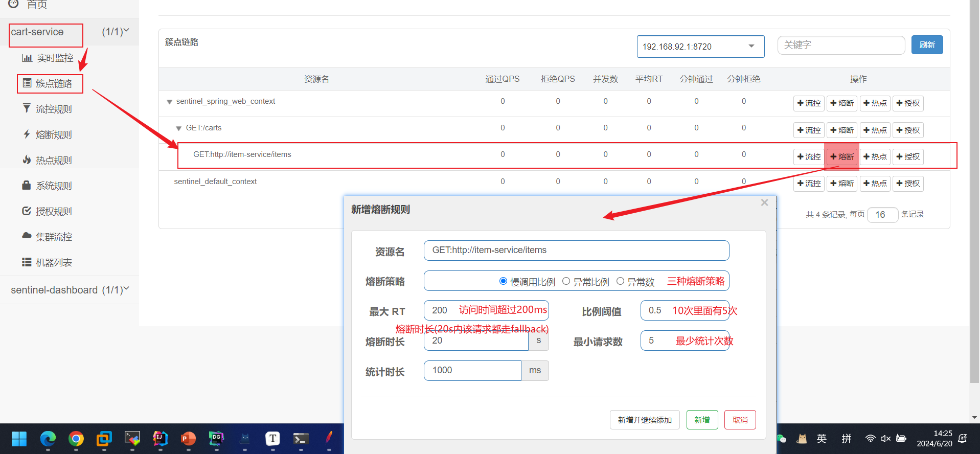Open IntelliJ IDEA from taskbar
The image size is (980, 454).
[160, 439]
